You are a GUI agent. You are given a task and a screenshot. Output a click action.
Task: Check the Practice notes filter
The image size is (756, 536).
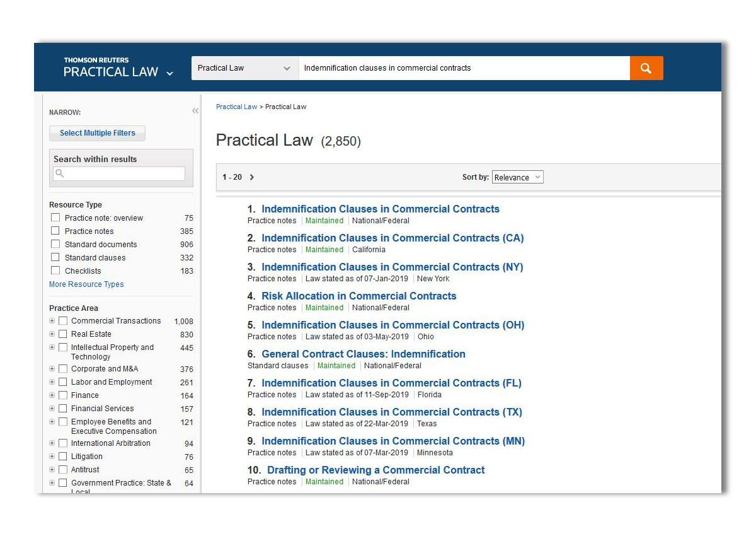click(x=55, y=231)
